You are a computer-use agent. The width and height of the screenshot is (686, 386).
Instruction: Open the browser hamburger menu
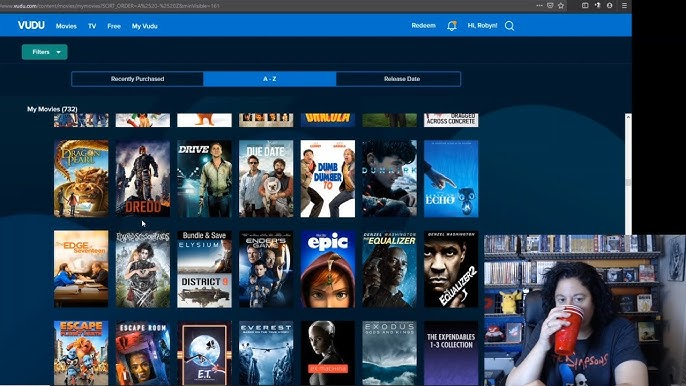coord(624,6)
